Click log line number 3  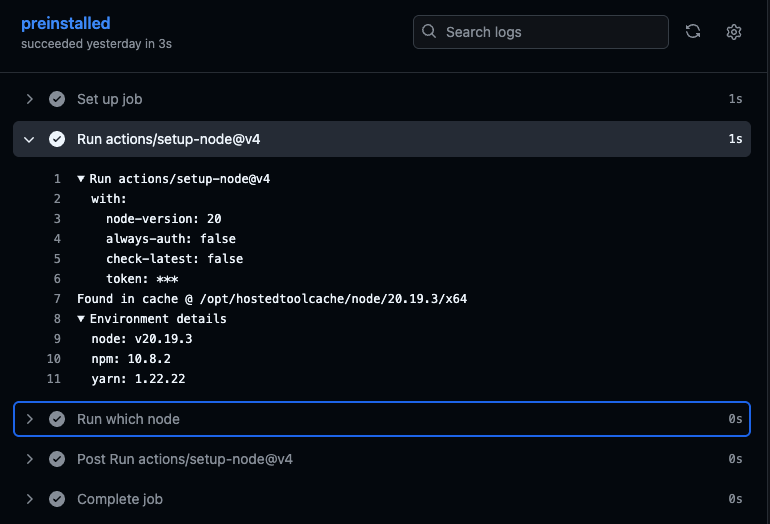57,219
